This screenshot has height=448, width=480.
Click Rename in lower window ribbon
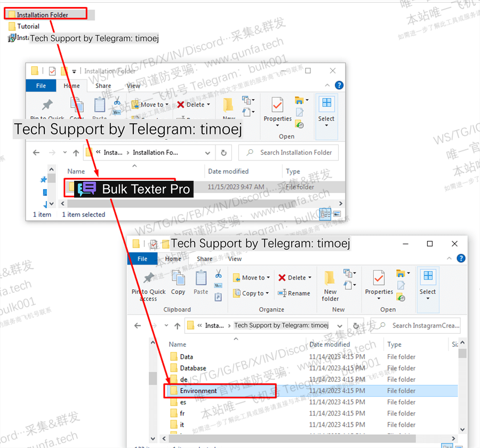click(x=294, y=293)
